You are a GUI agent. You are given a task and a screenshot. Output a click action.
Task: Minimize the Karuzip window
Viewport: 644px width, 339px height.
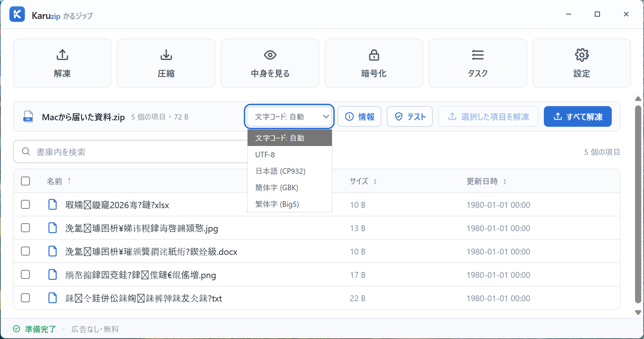tap(568, 14)
